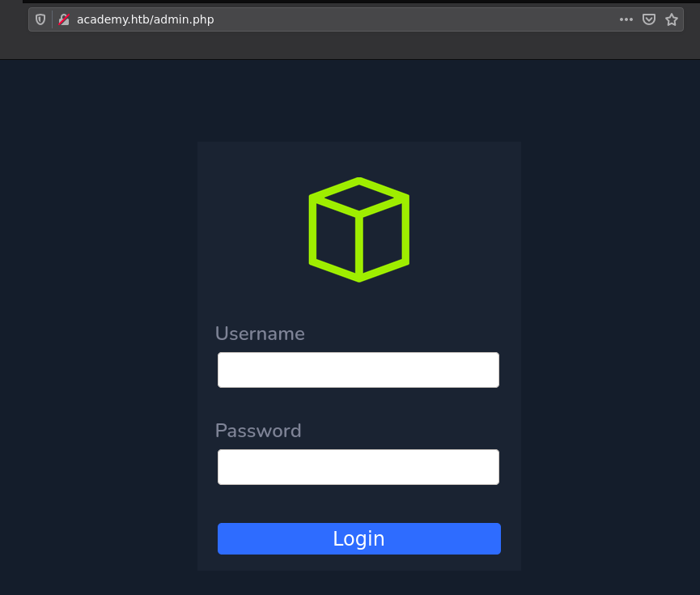This screenshot has height=595, width=700.
Task: Focus the Password input field
Action: click(358, 467)
